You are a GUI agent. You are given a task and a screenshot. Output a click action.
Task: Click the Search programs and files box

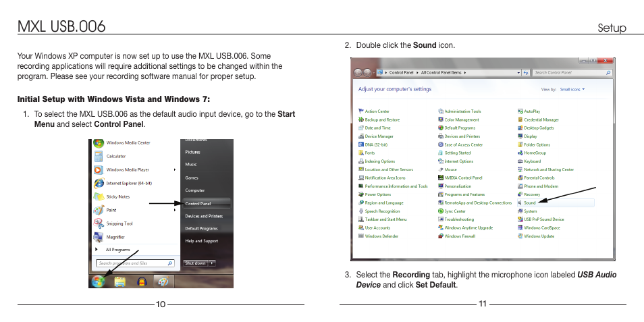coord(135,263)
